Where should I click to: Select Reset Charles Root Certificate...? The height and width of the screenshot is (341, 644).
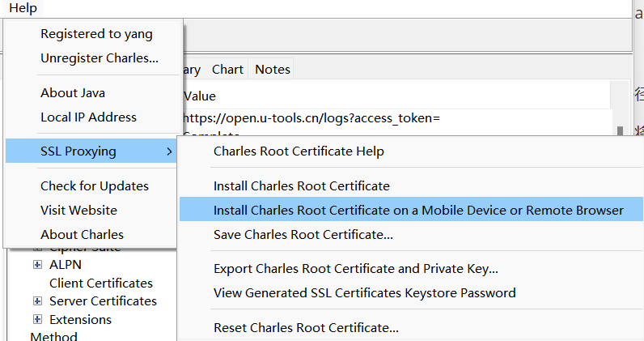coord(306,328)
